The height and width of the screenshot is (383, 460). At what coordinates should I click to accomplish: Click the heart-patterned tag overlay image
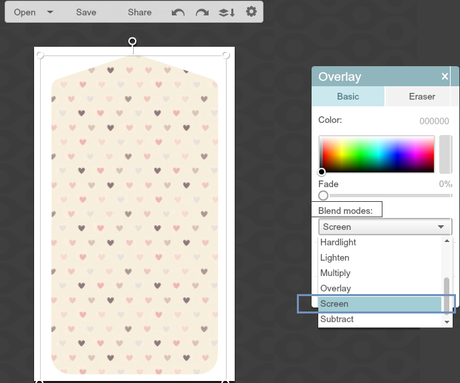pos(134,215)
